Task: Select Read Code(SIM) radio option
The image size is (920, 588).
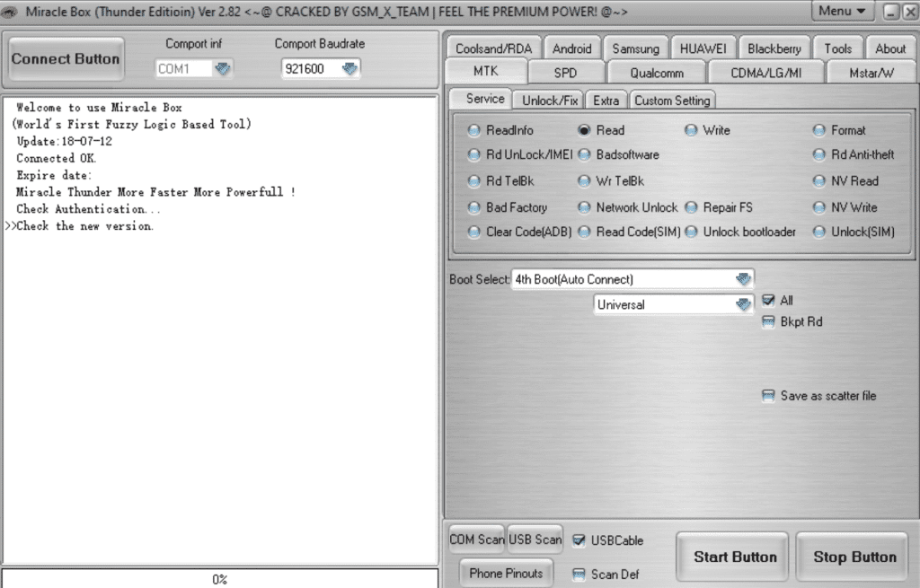Action: point(584,233)
